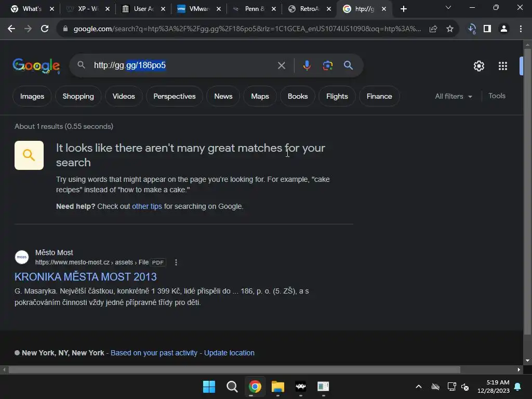Click scroll-right arrow of horizontal scrollbar
Viewport: 532px width, 399px height.
coord(519,369)
